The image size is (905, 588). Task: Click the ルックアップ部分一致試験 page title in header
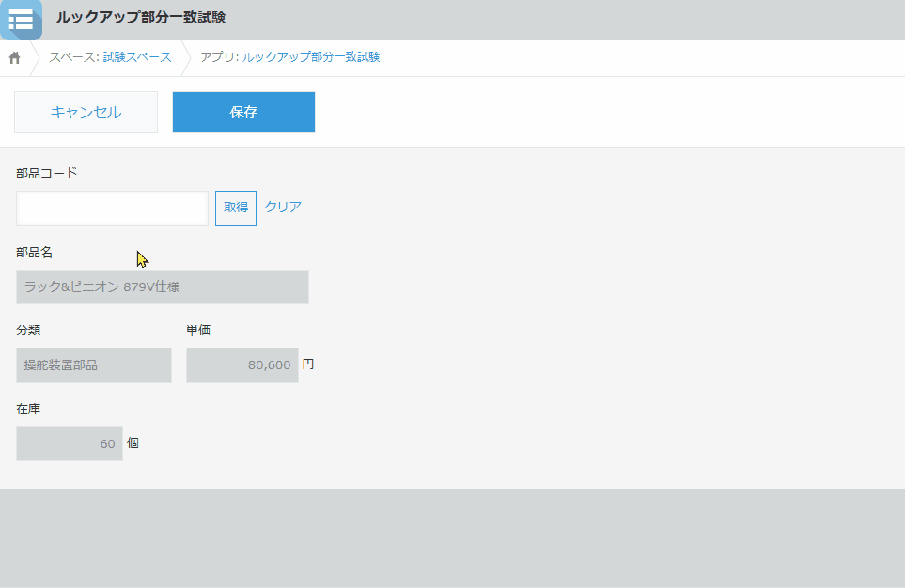(141, 18)
